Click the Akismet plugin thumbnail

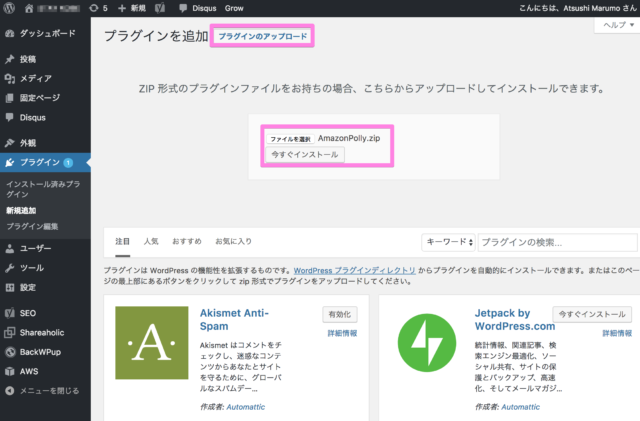[152, 343]
